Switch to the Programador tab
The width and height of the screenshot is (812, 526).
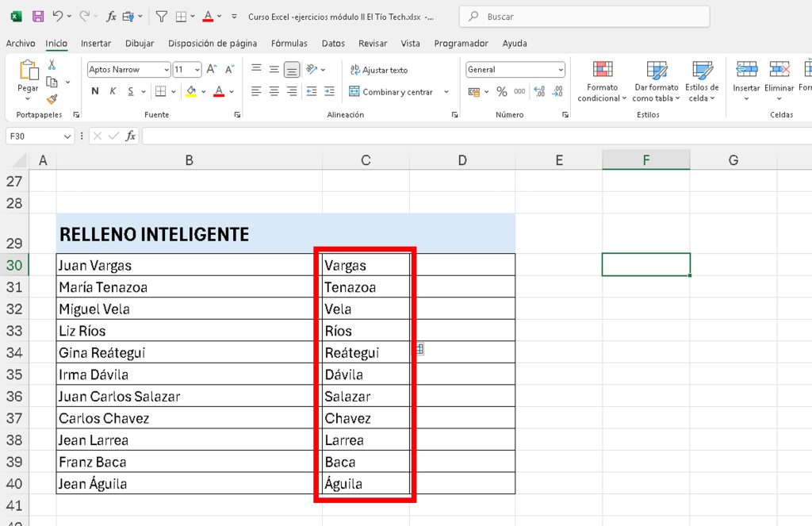click(461, 44)
